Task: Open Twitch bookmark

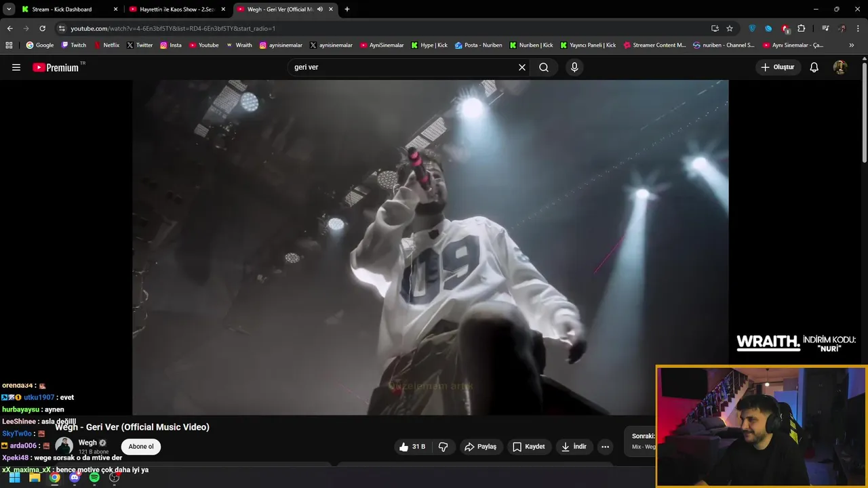Action: click(74, 45)
